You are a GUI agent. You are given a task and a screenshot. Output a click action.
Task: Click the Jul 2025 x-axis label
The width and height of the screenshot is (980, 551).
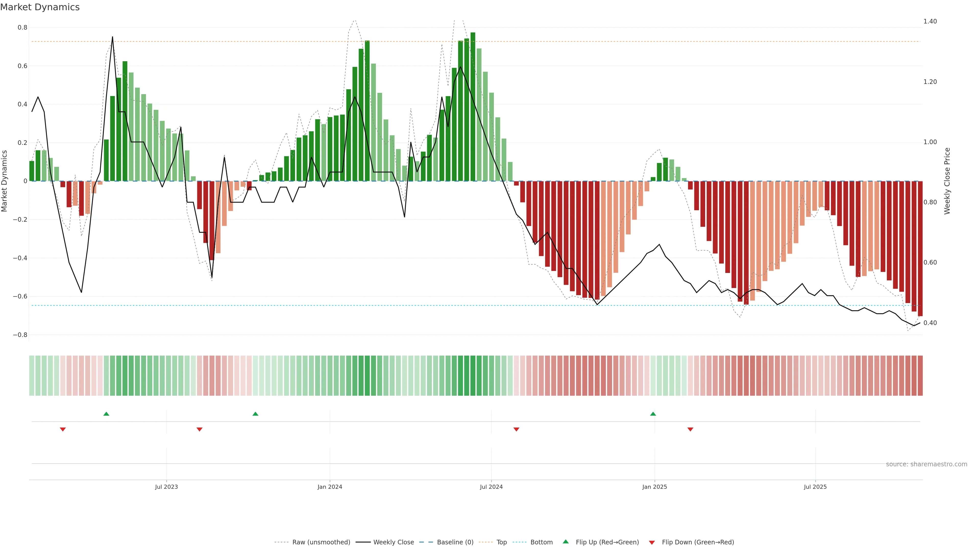(815, 487)
